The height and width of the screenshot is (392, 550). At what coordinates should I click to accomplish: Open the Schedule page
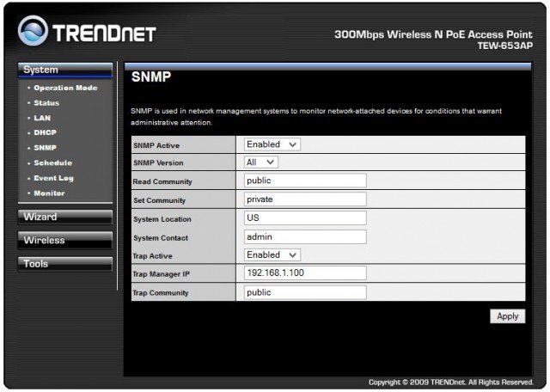pos(52,162)
